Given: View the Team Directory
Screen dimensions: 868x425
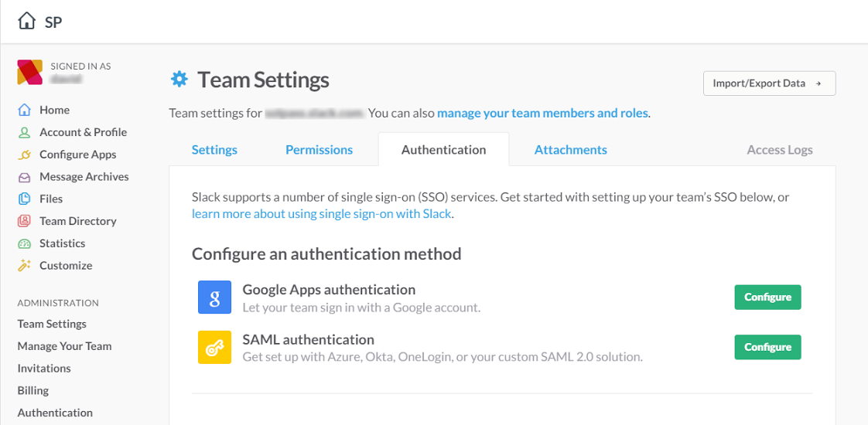Looking at the screenshot, I should (x=77, y=221).
